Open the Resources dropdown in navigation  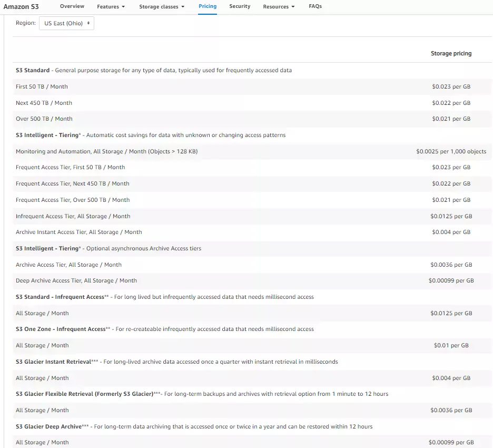click(x=279, y=7)
